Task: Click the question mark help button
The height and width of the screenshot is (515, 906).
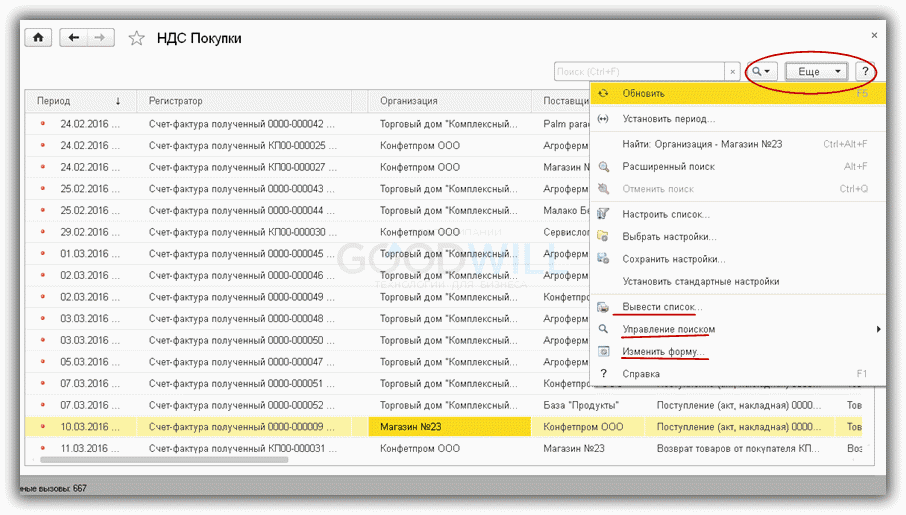Action: [x=863, y=72]
